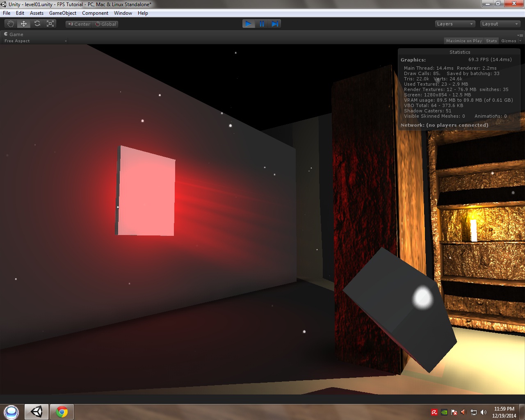Launch Unity from the taskbar
The image size is (525, 420).
point(36,411)
